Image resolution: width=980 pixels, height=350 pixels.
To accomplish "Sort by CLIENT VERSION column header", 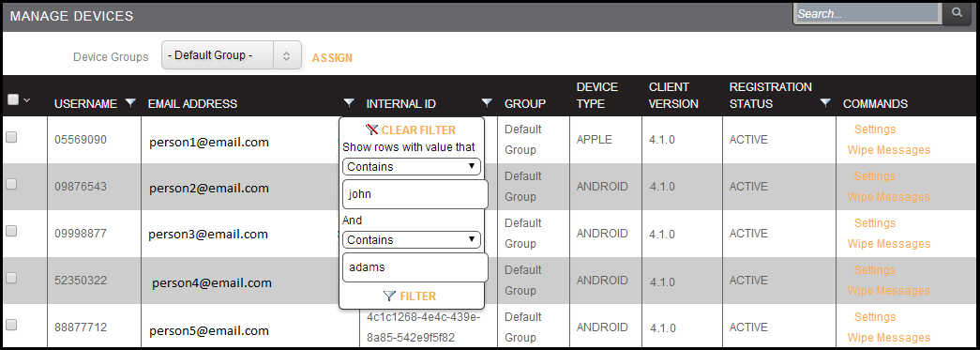I will point(673,96).
